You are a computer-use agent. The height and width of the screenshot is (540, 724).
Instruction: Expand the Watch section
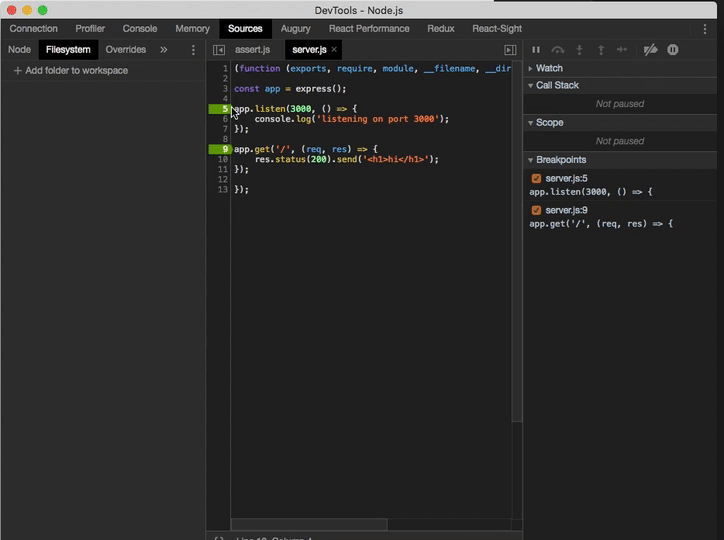pyautogui.click(x=549, y=68)
